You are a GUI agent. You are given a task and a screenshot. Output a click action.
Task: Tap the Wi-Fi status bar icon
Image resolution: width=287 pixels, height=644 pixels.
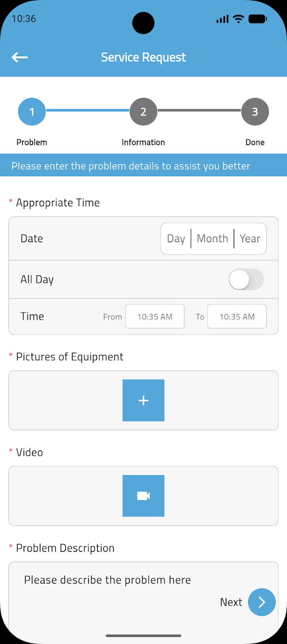click(239, 19)
